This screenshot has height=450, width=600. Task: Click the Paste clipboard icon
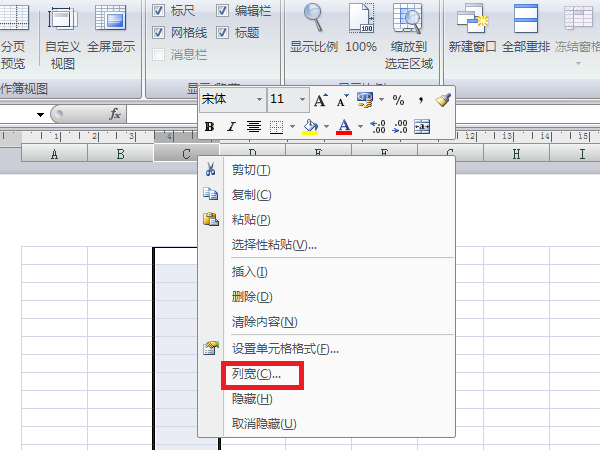211,219
